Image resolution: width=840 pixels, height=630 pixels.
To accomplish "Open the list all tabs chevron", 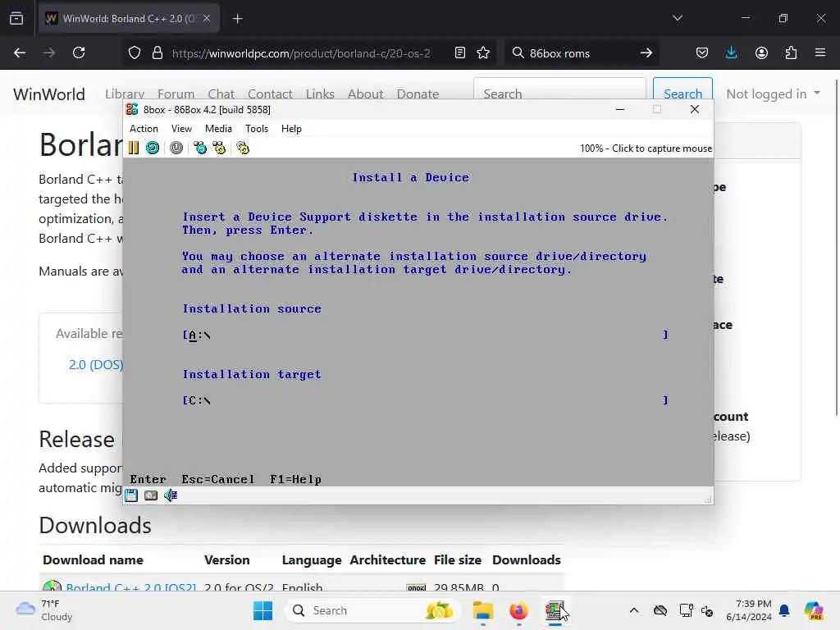I will pyautogui.click(x=678, y=18).
